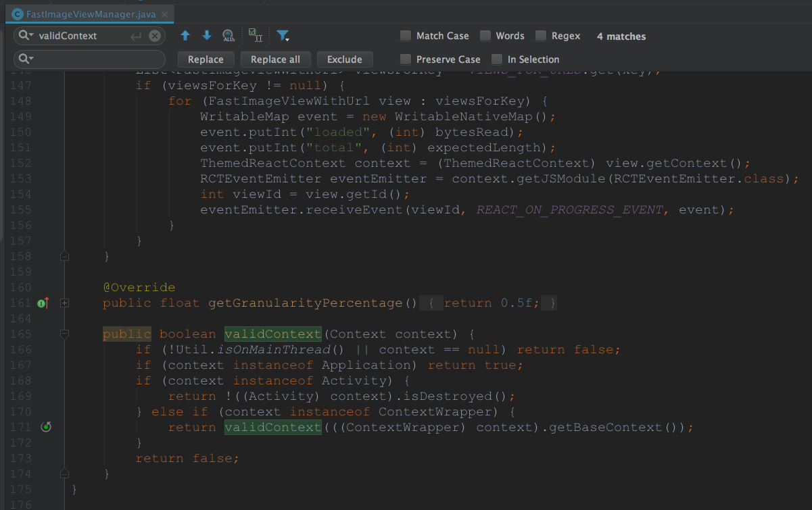Collapse fold end marker at line 158
Screen dimensions: 812x510
click(64, 256)
